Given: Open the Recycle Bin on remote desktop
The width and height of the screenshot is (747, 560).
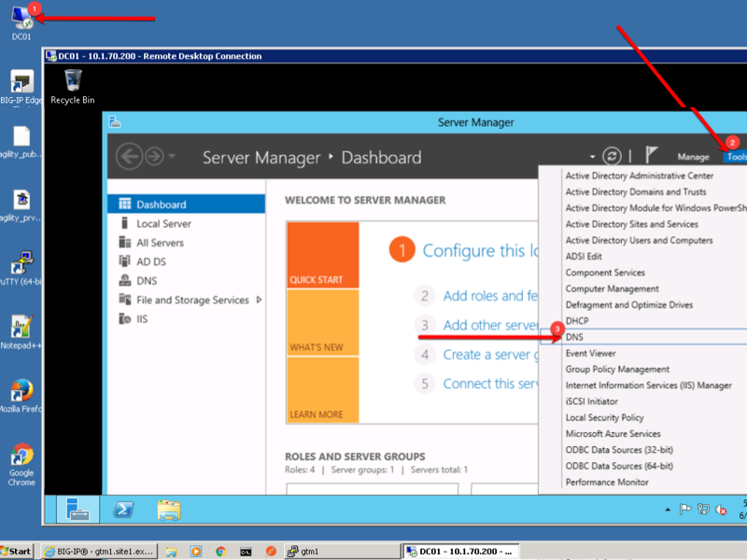Looking at the screenshot, I should [73, 87].
